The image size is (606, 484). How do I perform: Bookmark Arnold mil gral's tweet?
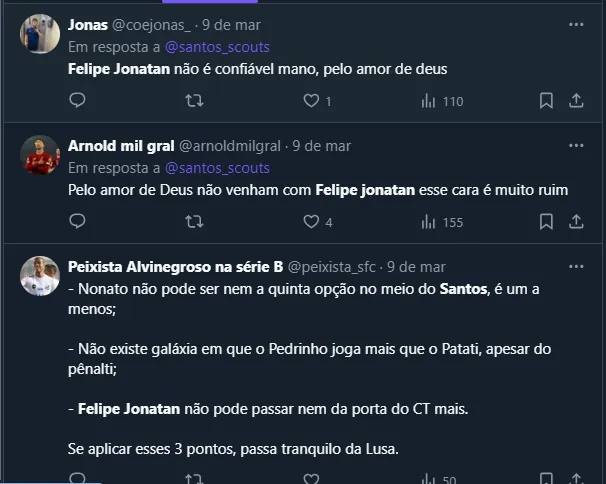click(x=546, y=221)
